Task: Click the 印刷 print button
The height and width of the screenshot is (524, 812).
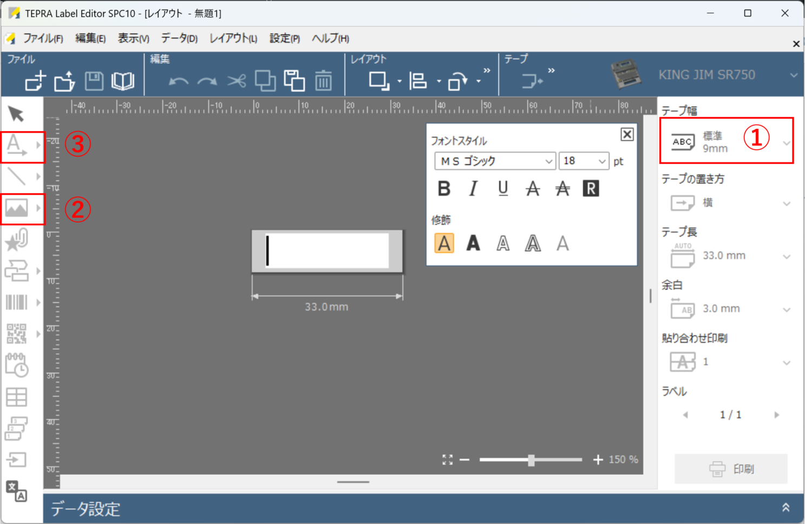Action: 731,469
